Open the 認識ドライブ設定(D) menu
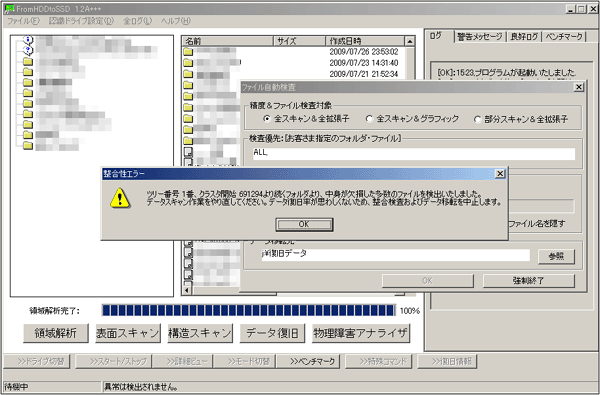This screenshot has width=600, height=395. pyautogui.click(x=81, y=21)
